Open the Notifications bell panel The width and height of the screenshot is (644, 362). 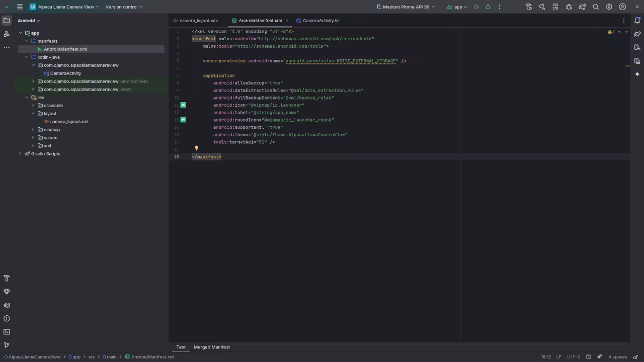pyautogui.click(x=637, y=21)
